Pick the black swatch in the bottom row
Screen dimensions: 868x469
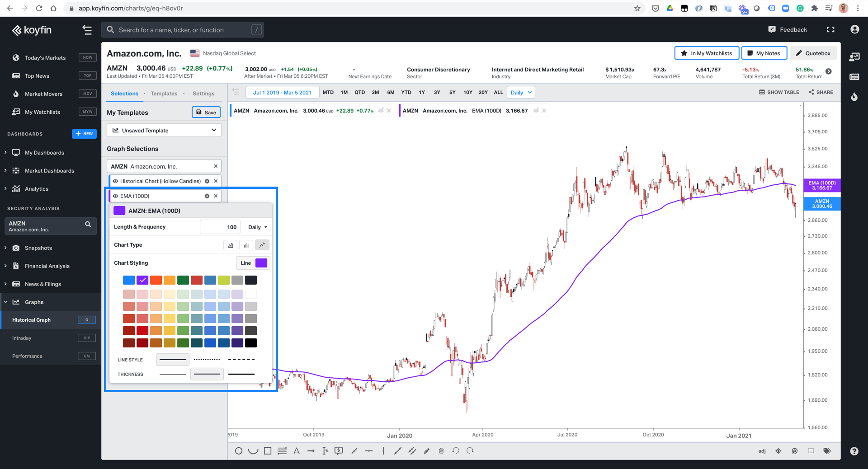click(251, 343)
